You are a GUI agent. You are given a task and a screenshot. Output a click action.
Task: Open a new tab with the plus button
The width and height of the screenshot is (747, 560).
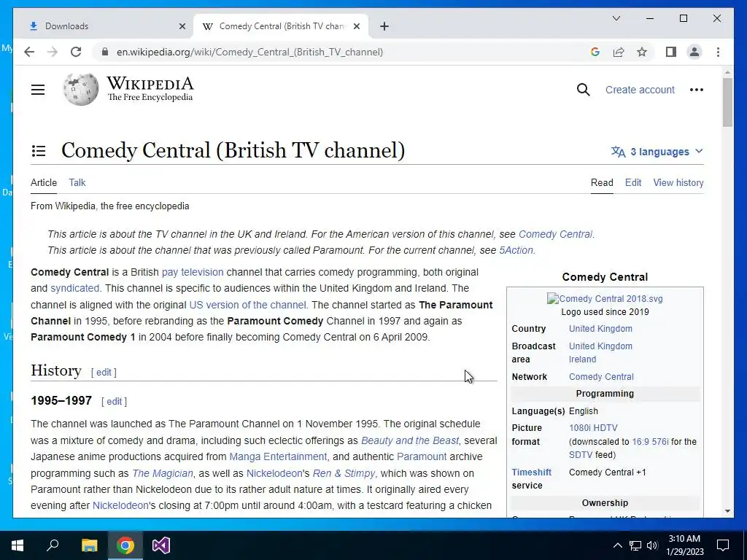coord(384,26)
